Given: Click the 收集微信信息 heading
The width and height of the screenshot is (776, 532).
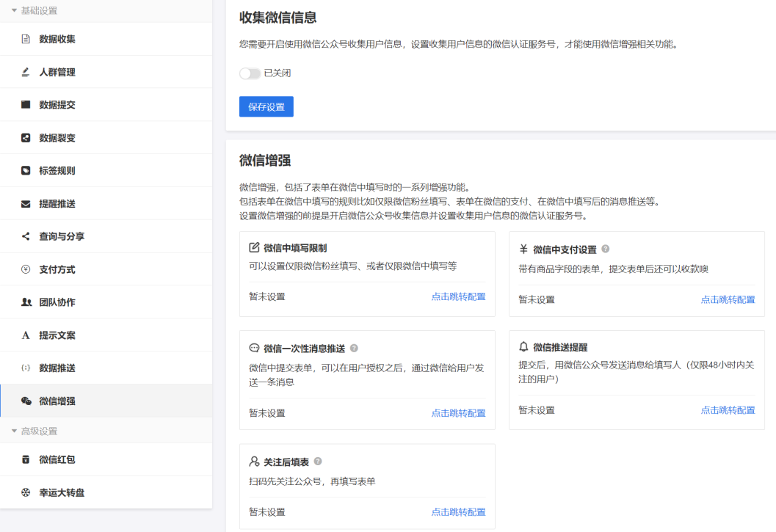Looking at the screenshot, I should click(278, 18).
